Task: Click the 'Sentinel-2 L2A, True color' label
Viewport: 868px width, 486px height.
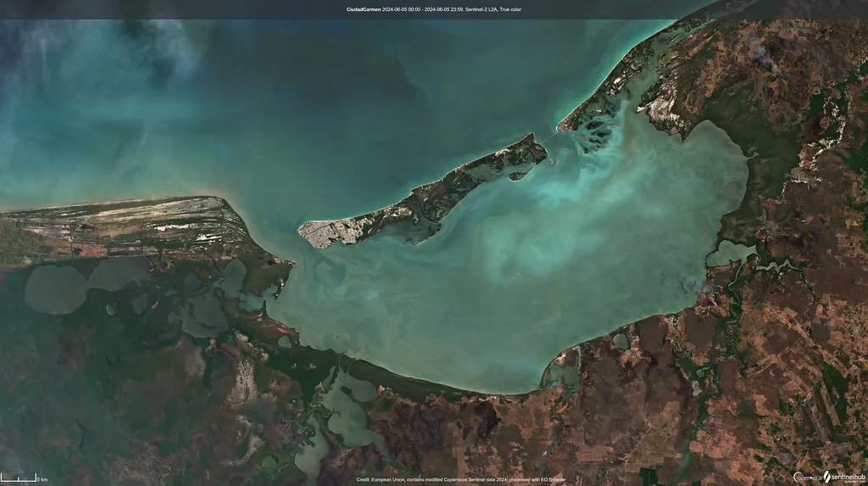Action: pyautogui.click(x=494, y=9)
